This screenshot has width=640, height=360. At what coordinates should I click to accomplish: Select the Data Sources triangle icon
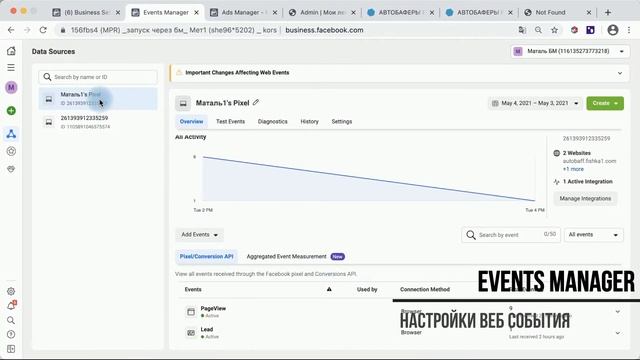point(11,134)
